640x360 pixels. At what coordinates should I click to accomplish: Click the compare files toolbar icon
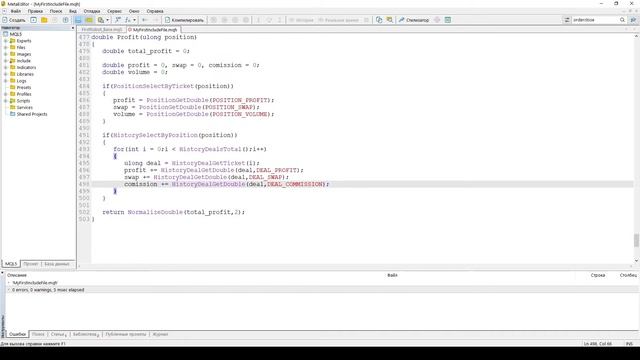point(379,20)
